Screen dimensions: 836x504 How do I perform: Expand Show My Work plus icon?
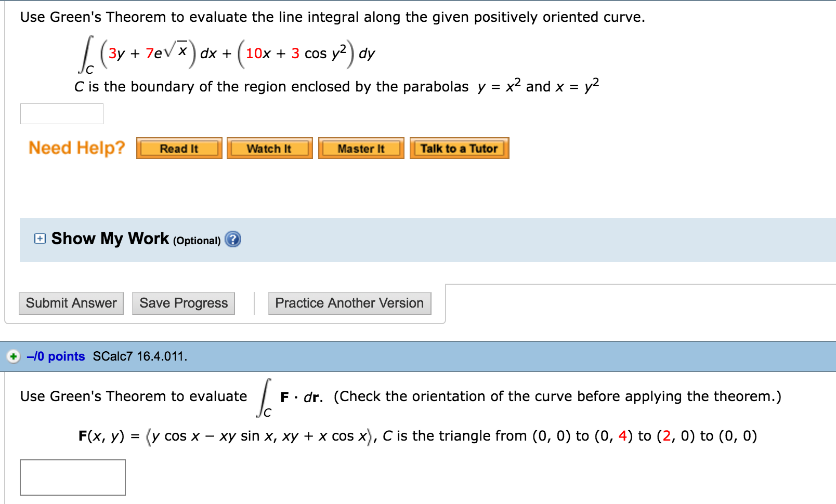click(x=40, y=239)
